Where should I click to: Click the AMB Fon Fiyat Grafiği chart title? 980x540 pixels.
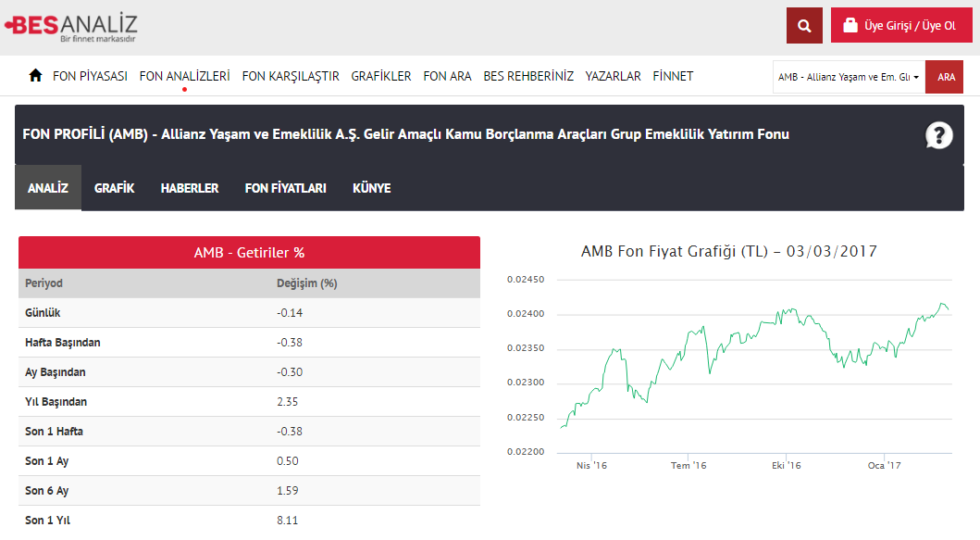pyautogui.click(x=728, y=252)
